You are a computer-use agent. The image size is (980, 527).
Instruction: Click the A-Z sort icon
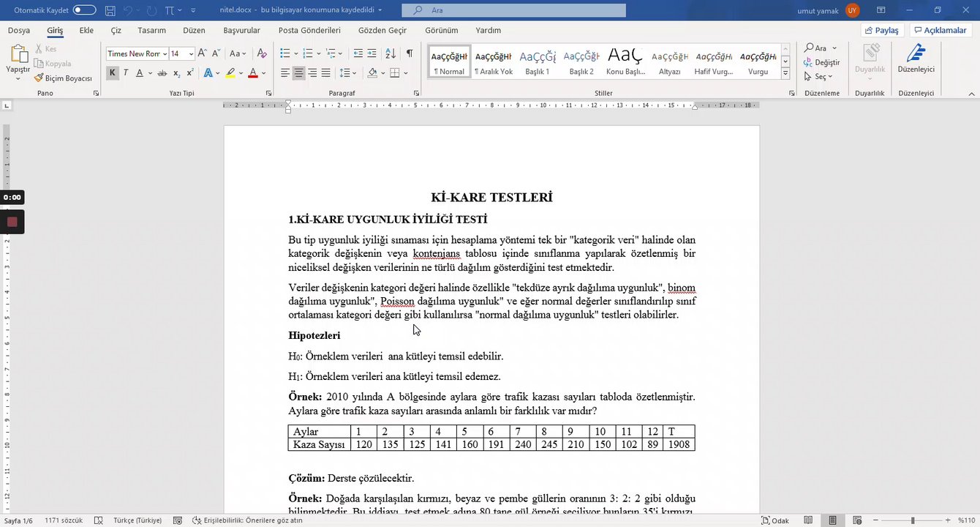click(x=391, y=53)
